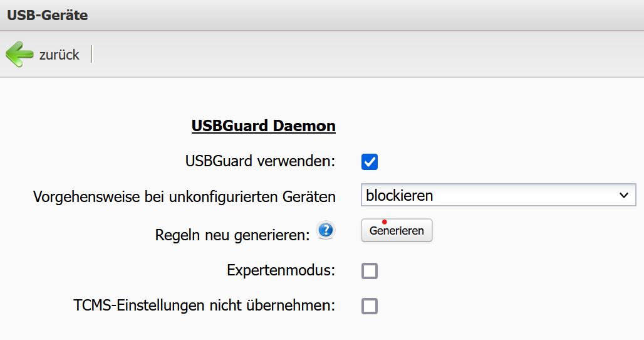
Task: Enable the Expertenmodus checkbox
Action: coord(370,271)
